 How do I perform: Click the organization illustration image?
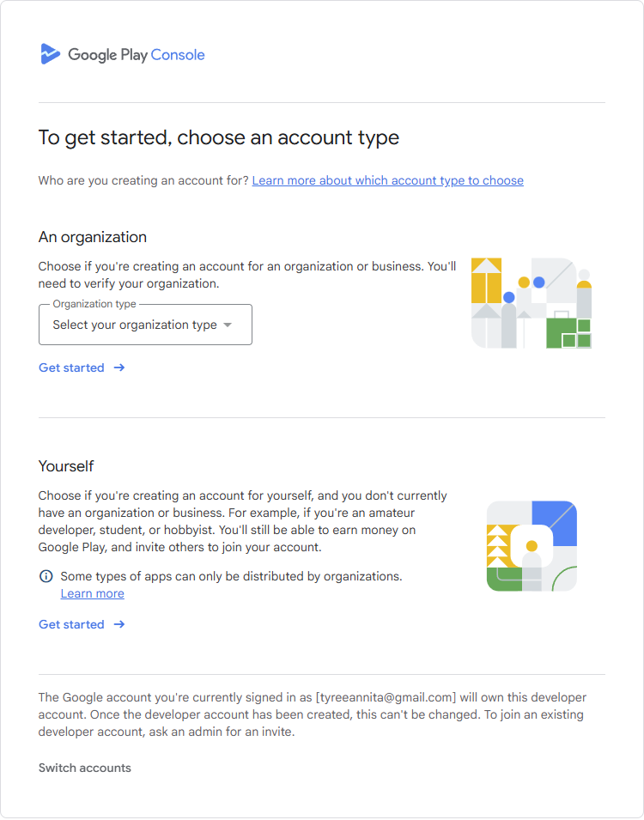pyautogui.click(x=531, y=302)
